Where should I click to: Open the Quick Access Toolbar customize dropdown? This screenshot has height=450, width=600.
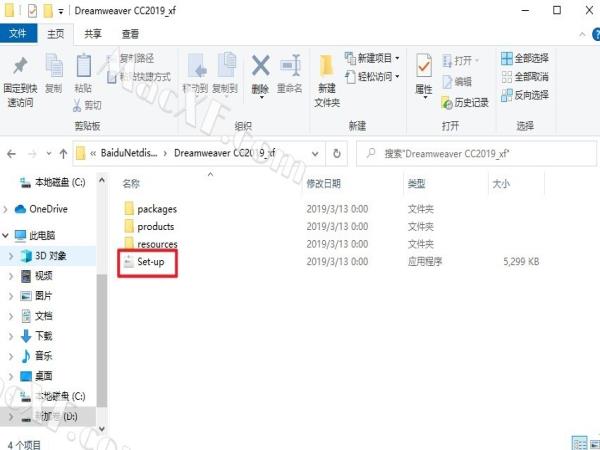click(61, 11)
